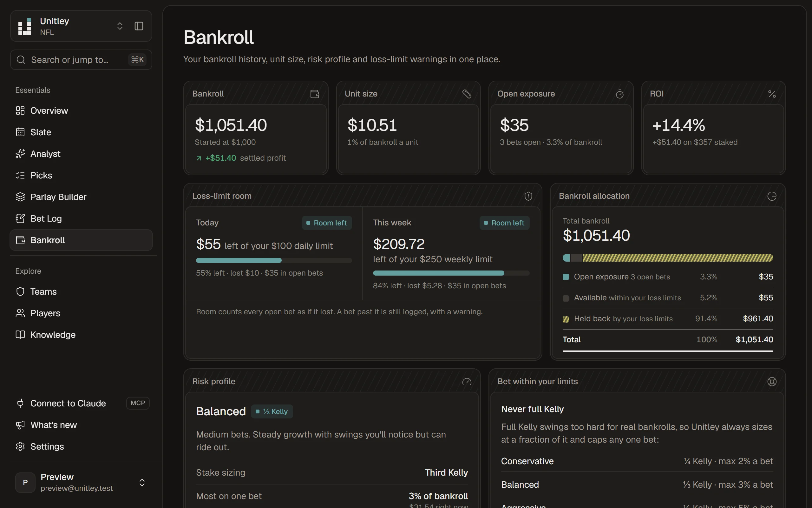The image size is (812, 508).
Task: Click the Parlay Builder layers icon
Action: 20,197
